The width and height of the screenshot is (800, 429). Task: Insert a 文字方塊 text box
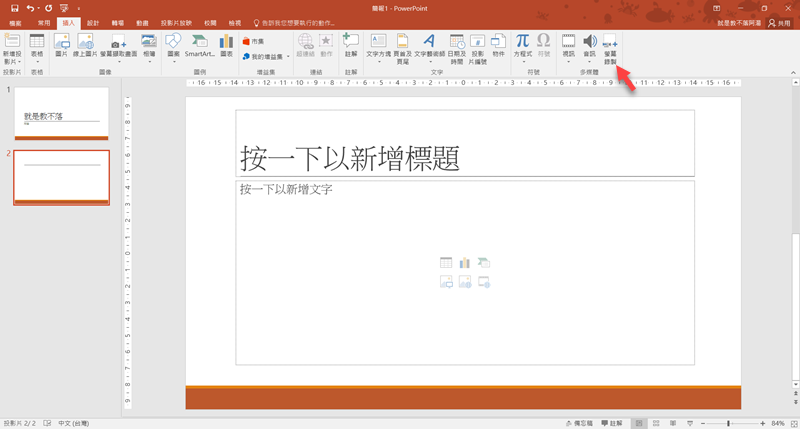pos(378,46)
